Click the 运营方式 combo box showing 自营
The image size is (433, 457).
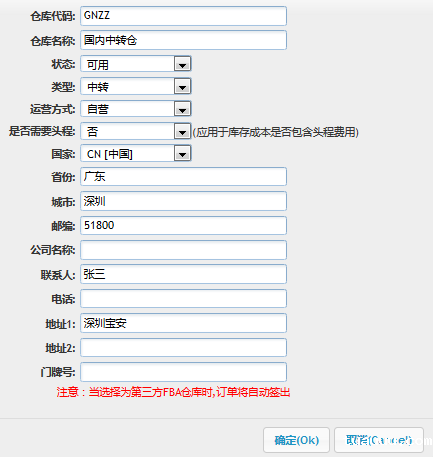point(136,109)
